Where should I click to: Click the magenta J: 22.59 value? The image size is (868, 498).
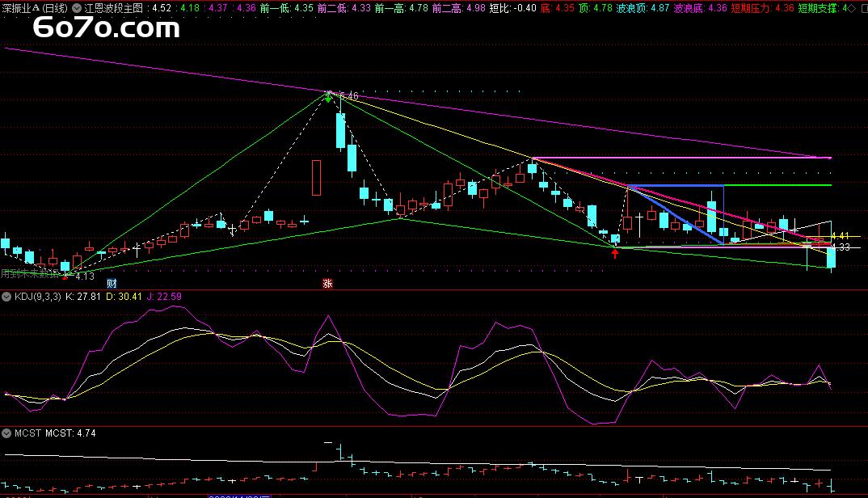point(164,297)
